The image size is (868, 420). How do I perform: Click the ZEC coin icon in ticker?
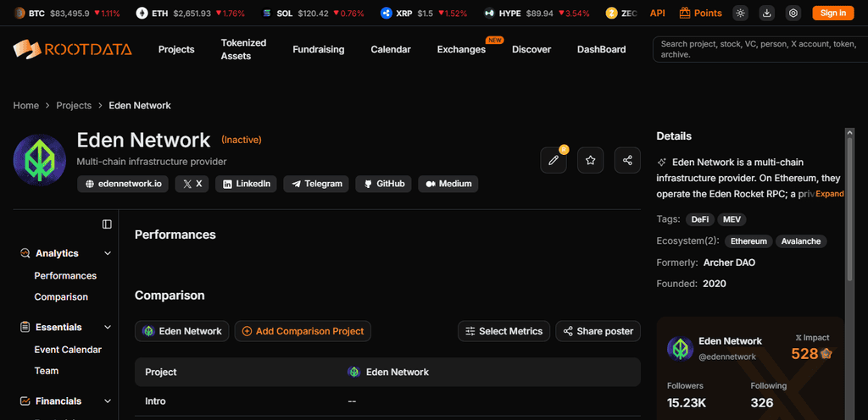pyautogui.click(x=612, y=13)
